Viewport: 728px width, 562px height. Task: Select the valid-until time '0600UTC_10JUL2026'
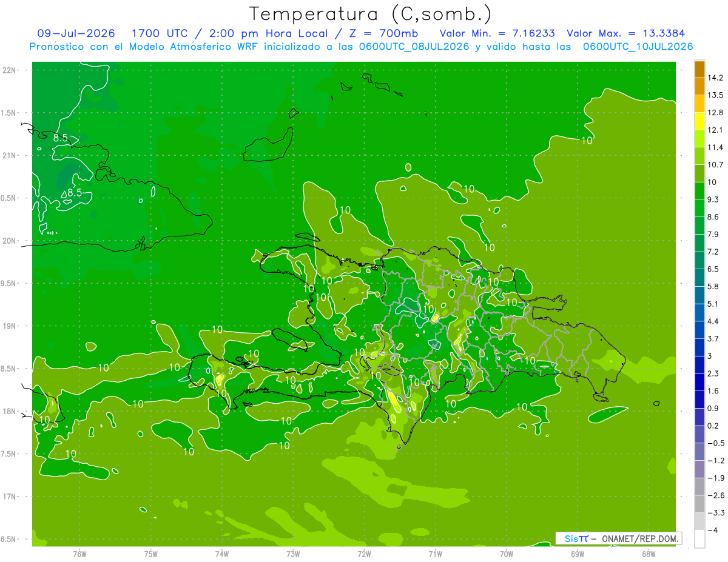pyautogui.click(x=638, y=47)
